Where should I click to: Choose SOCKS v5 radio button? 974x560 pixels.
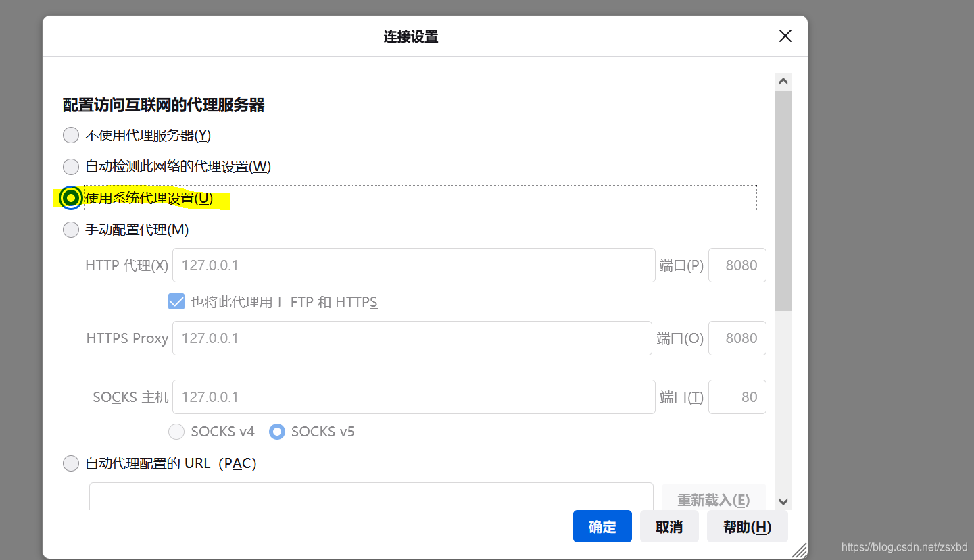point(277,432)
